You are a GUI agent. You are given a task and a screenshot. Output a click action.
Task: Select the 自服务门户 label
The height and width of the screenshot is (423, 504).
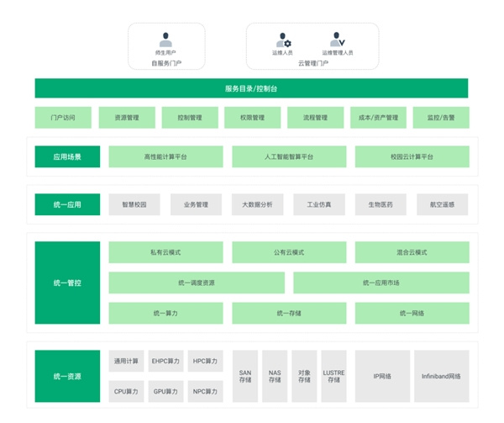click(x=166, y=63)
